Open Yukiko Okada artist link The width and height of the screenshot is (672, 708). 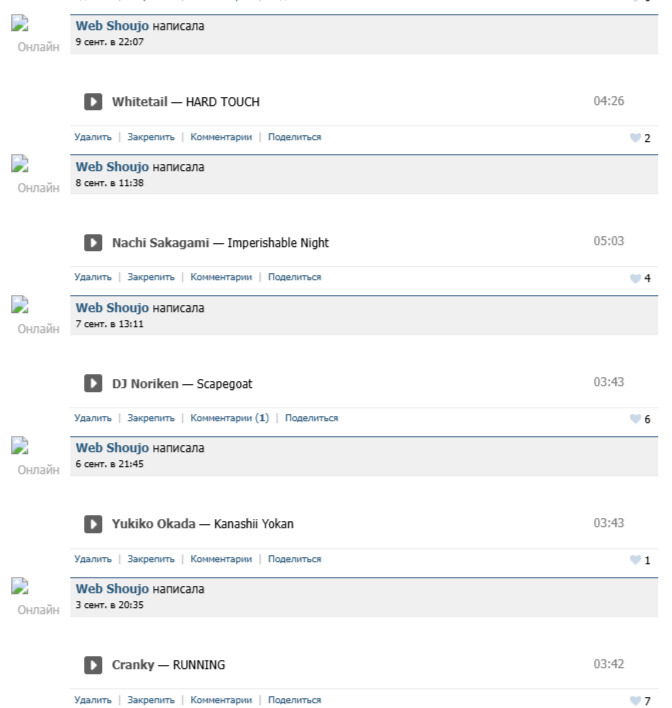pos(154,524)
